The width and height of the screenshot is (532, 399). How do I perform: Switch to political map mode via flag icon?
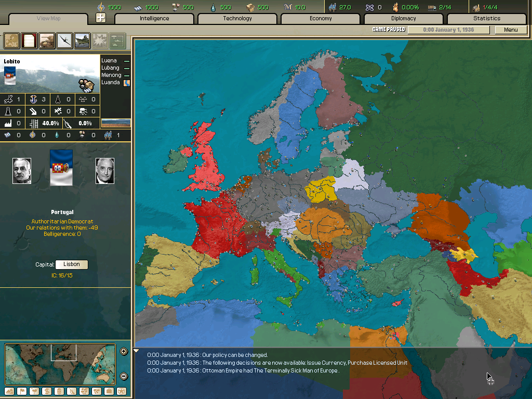(x=22, y=391)
